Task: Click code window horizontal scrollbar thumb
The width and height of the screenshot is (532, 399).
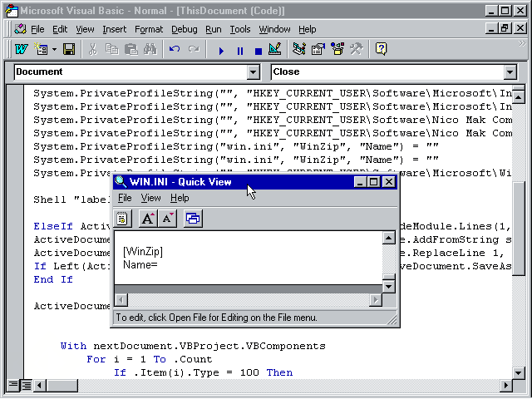Action: [62, 385]
